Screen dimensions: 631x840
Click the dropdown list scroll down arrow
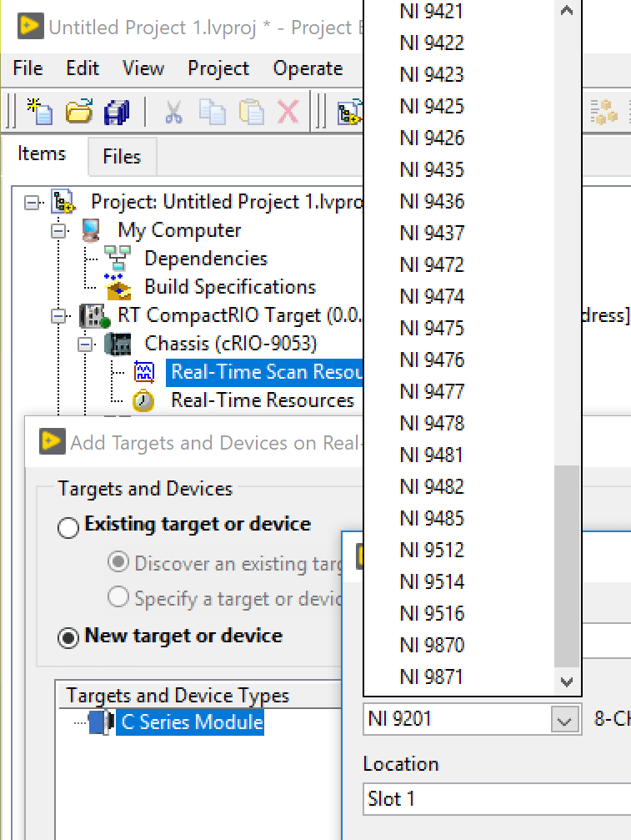[567, 682]
